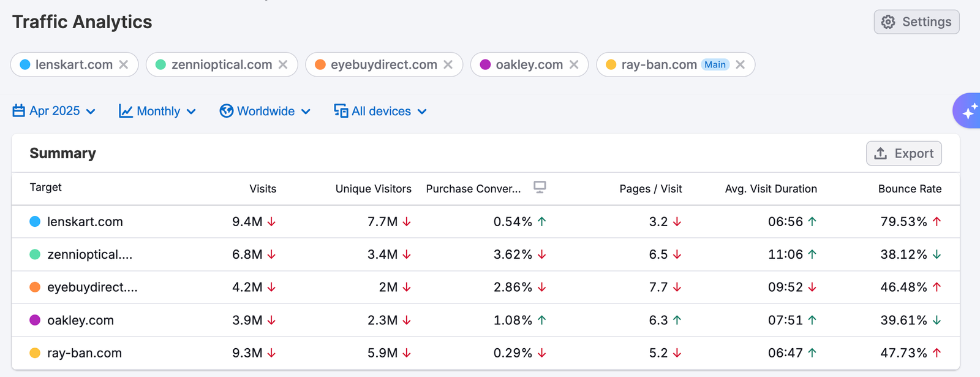The width and height of the screenshot is (980, 377).
Task: Sort by the Visits column header
Action: (x=263, y=189)
